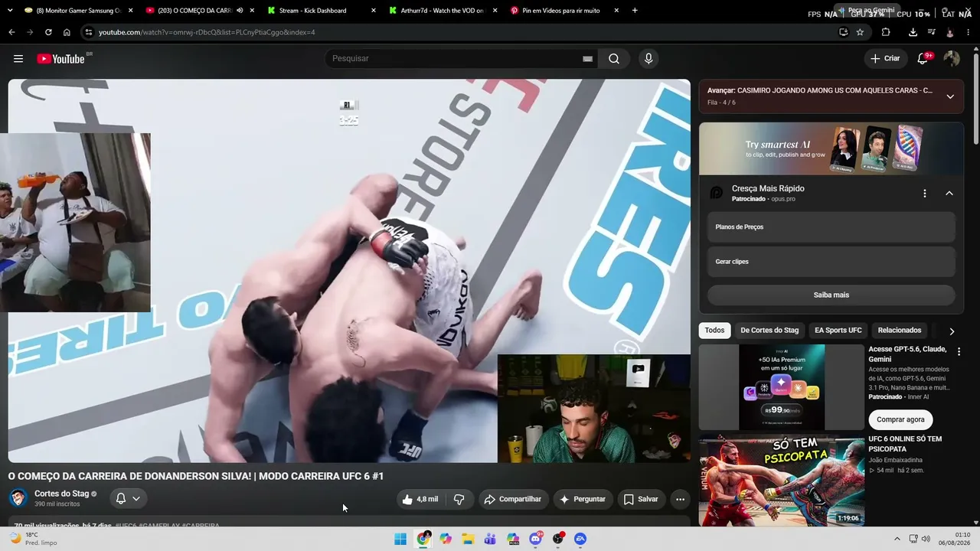
Task: Click the UFC video player
Action: (x=349, y=271)
